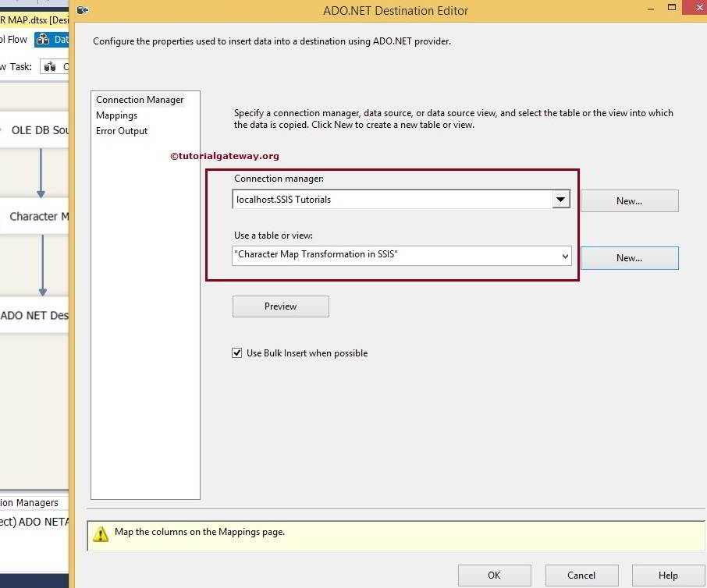Click New next to table or view

pos(630,257)
